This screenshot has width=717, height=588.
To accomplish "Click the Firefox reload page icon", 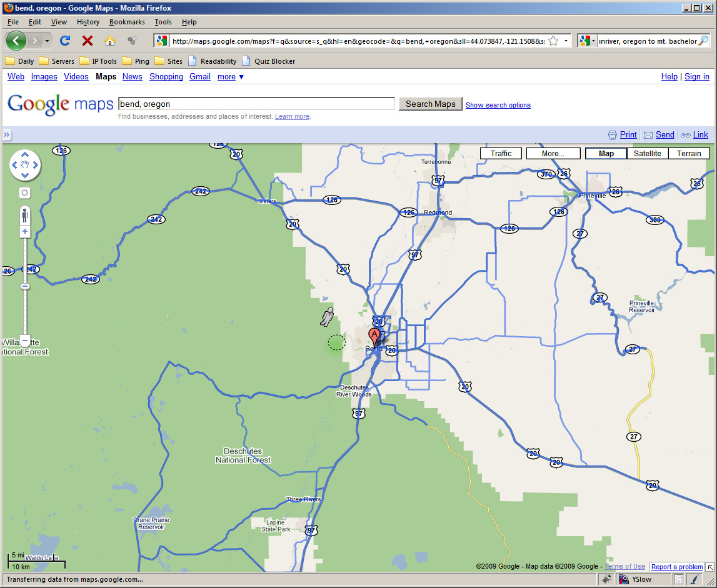I will [x=64, y=41].
